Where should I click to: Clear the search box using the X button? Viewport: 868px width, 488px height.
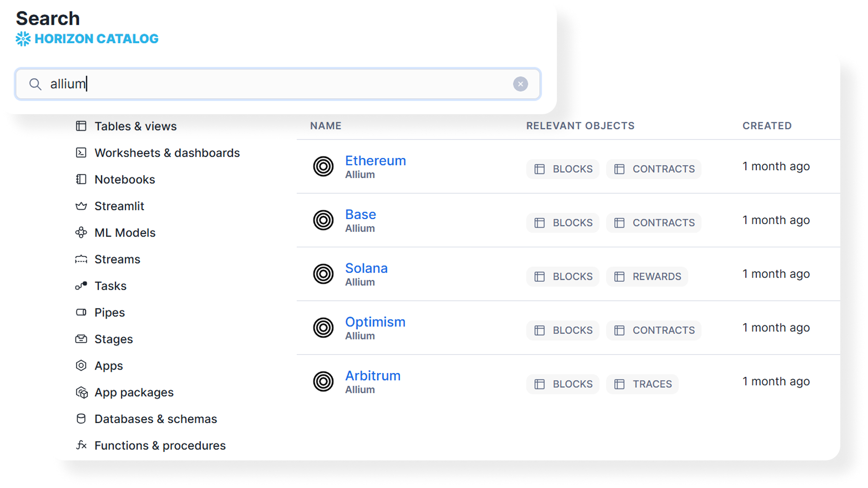click(x=521, y=84)
